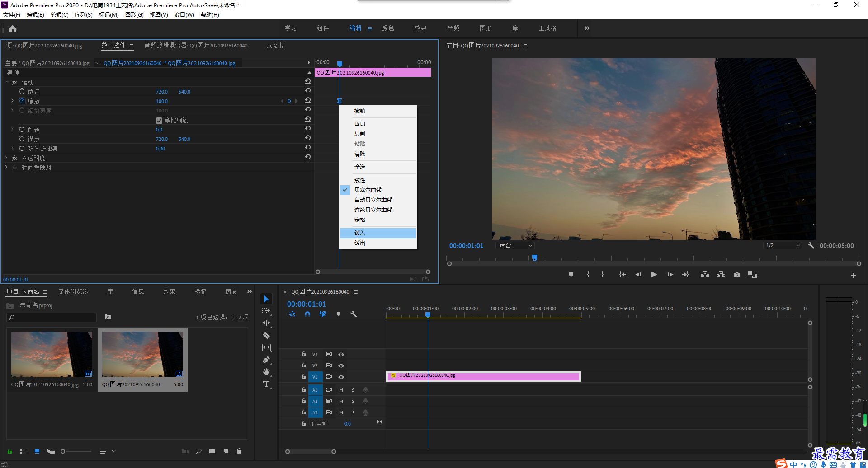Select the Pen tool
Image resolution: width=868 pixels, height=468 pixels.
point(266,360)
